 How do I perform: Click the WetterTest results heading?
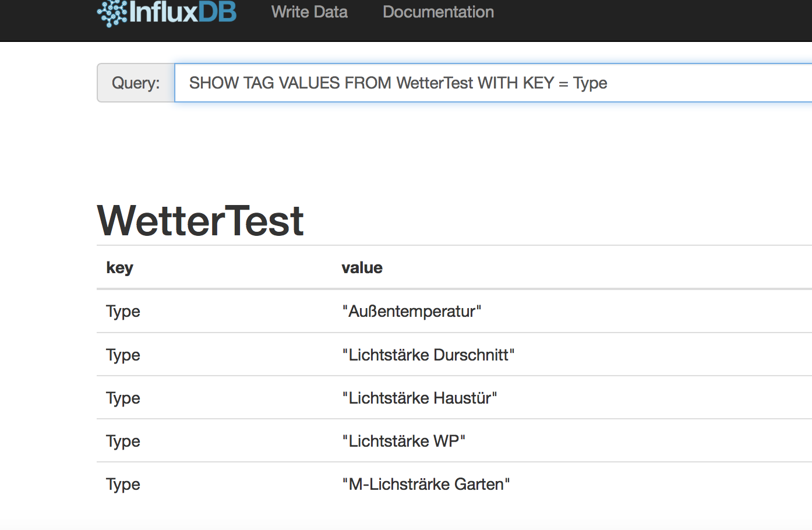click(200, 221)
